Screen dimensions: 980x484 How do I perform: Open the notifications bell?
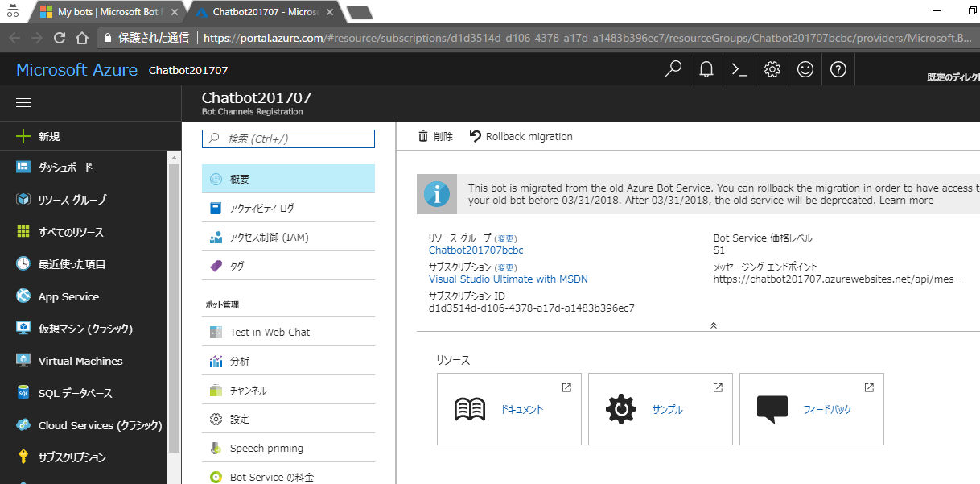pyautogui.click(x=706, y=69)
